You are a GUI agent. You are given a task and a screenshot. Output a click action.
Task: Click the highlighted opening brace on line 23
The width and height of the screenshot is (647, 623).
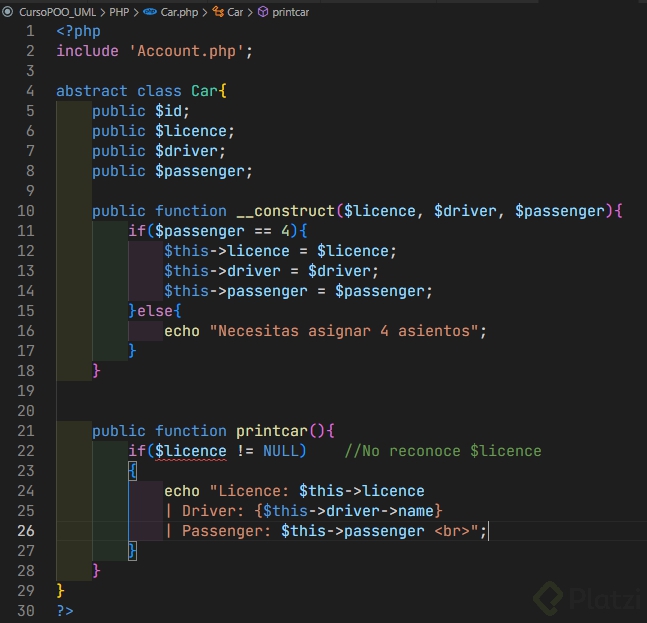click(x=132, y=471)
